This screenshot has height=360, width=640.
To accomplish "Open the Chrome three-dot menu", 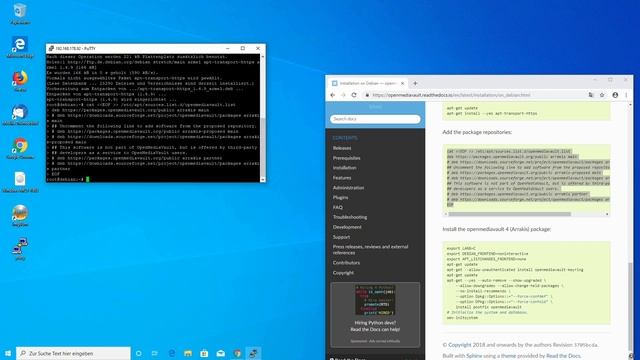I will click(626, 95).
